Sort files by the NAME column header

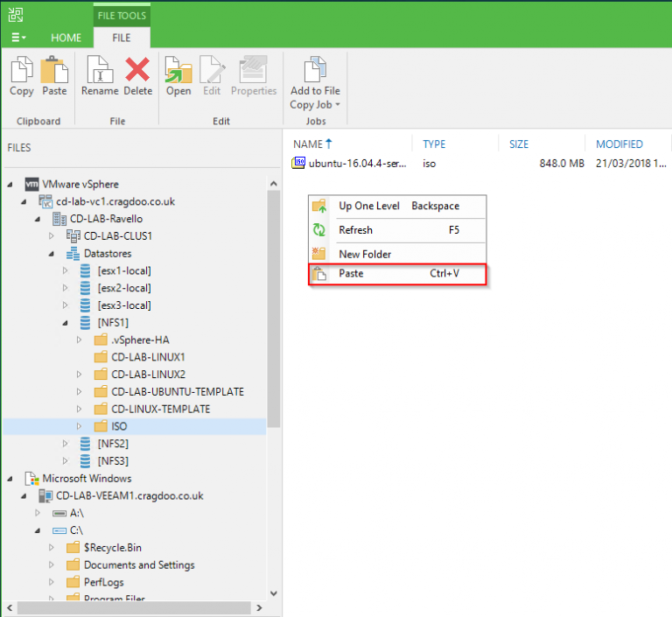click(x=308, y=144)
